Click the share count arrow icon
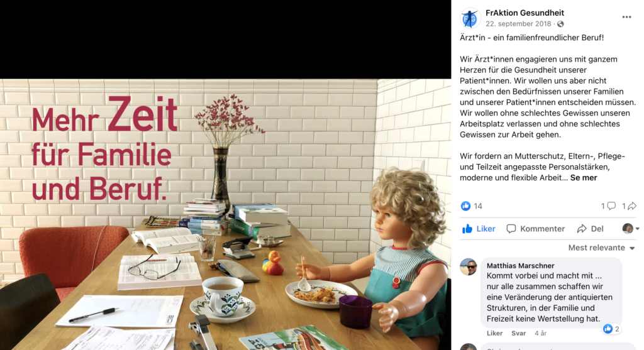Screen dimensions: 644x350 pyautogui.click(x=631, y=206)
